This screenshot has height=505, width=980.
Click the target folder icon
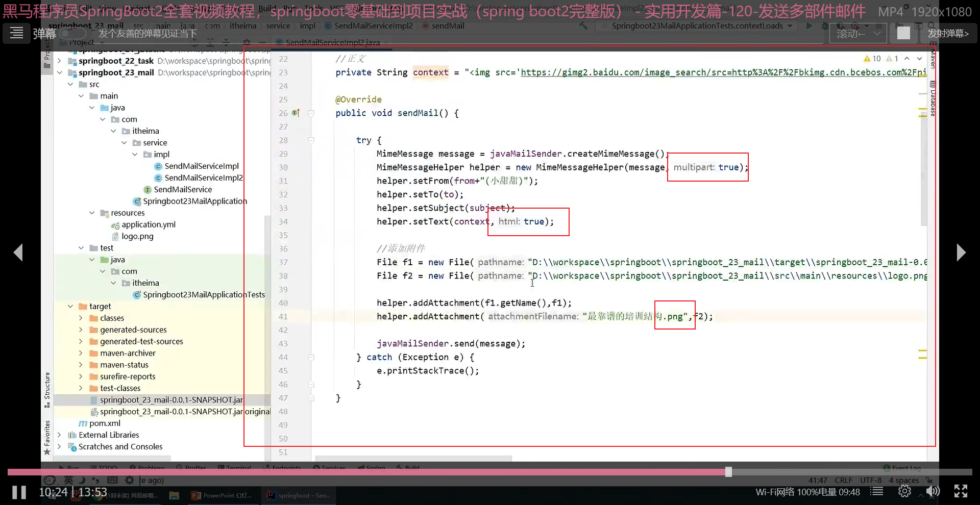[83, 307]
